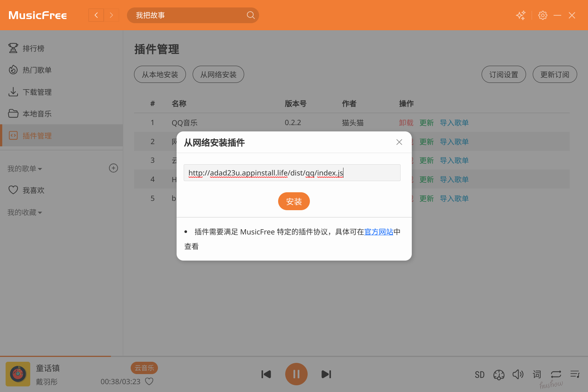Import playlist for QQ音乐 plugin
This screenshot has width=588, height=392.
point(454,123)
